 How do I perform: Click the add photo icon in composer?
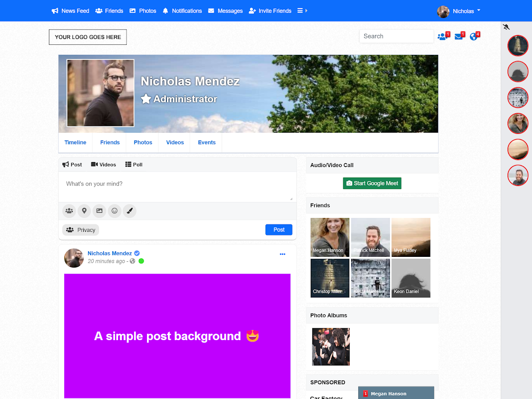click(x=100, y=211)
